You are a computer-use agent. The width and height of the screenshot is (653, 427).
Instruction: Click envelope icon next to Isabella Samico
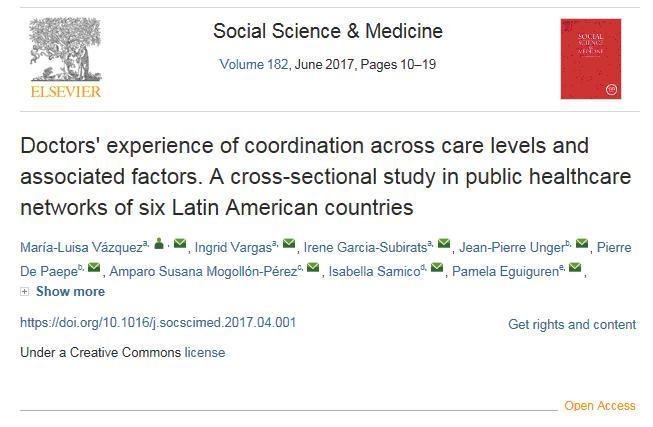pyautogui.click(x=437, y=267)
